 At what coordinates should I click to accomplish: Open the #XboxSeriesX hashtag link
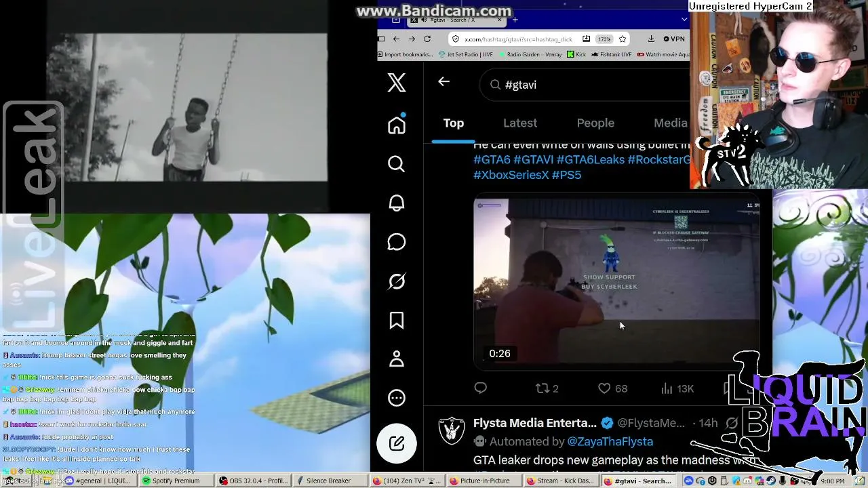tap(511, 175)
